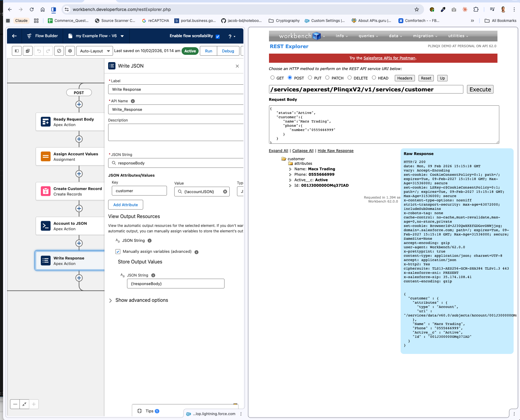Open Salesforce APIs for Postman link

click(389, 58)
